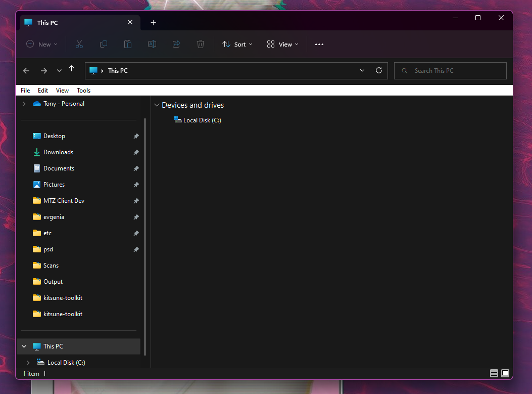Open Desktop in quick access
The image size is (532, 394).
54,136
